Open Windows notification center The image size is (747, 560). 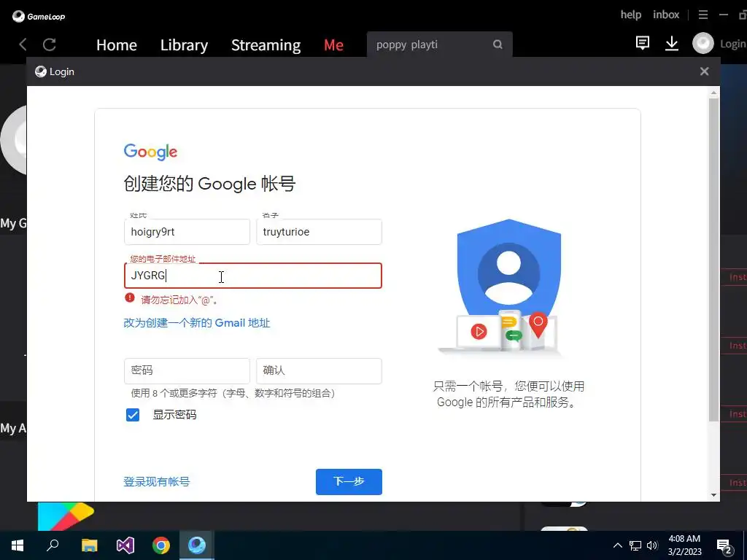724,546
